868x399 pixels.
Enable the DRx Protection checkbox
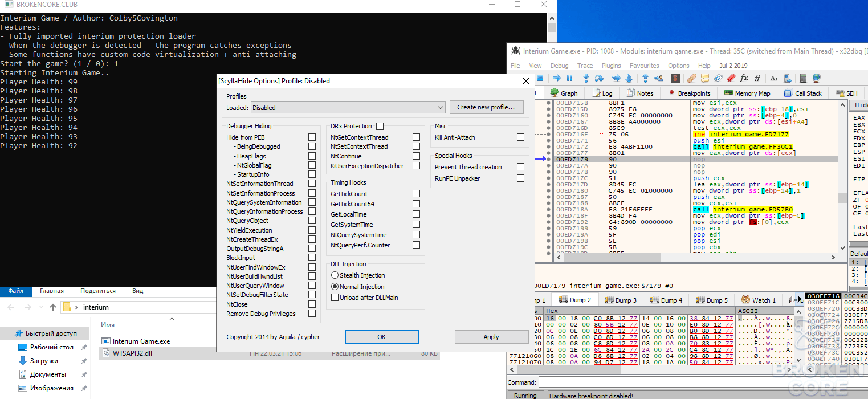380,126
